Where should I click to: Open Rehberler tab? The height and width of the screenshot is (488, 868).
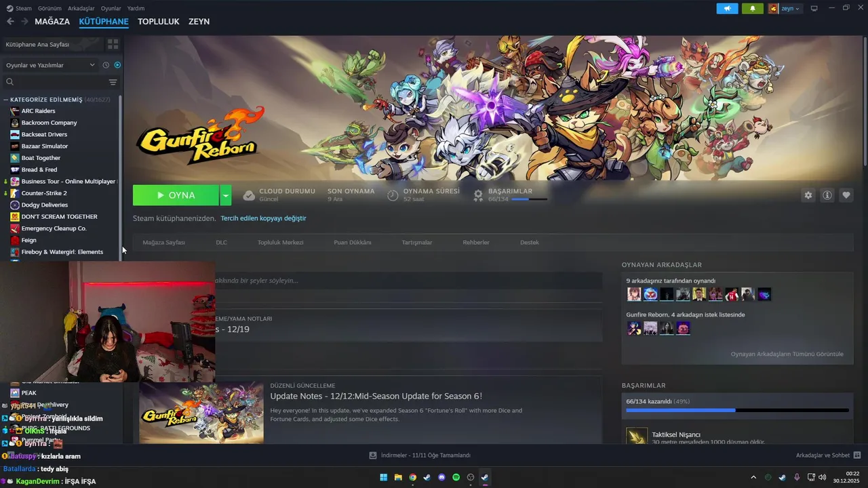click(476, 242)
